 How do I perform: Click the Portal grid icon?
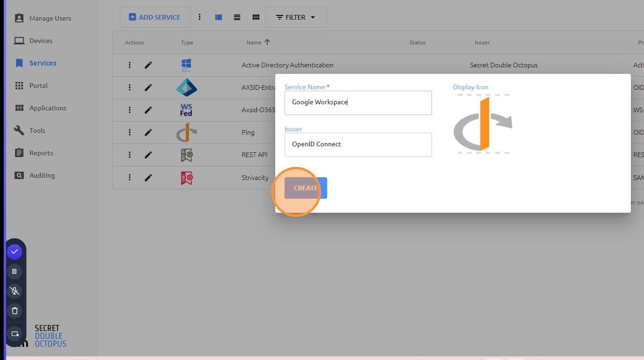click(19, 86)
